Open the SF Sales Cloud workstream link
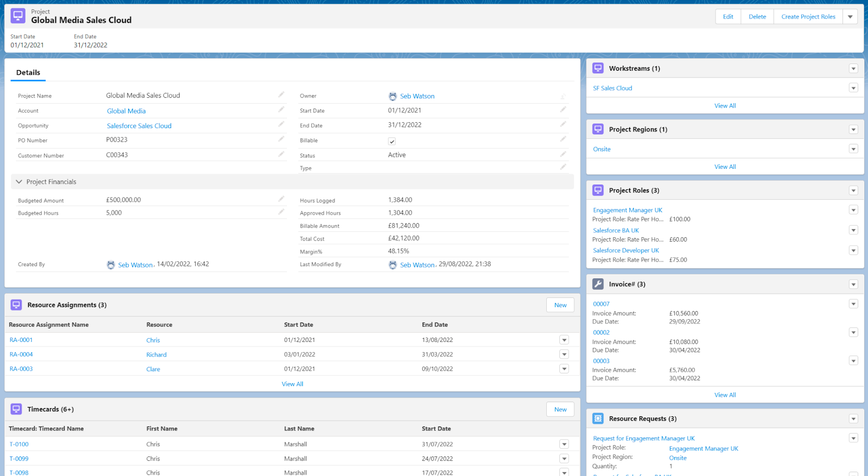868x476 pixels. click(612, 88)
